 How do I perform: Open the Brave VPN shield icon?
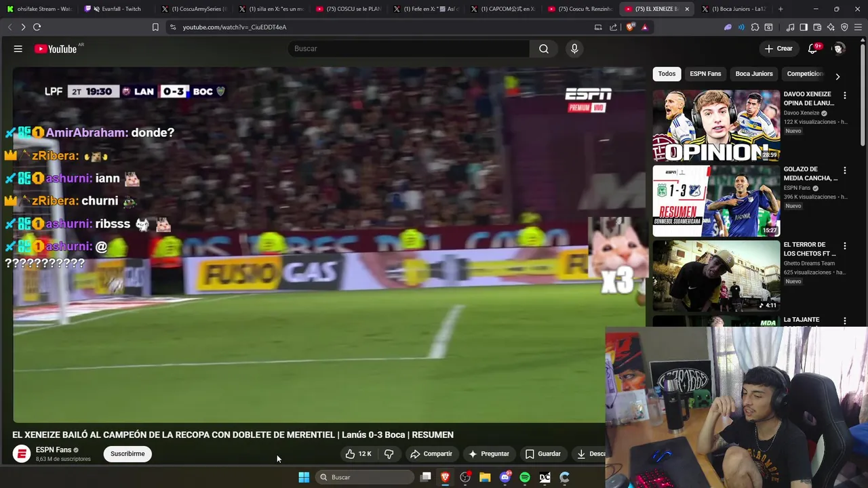click(x=844, y=27)
